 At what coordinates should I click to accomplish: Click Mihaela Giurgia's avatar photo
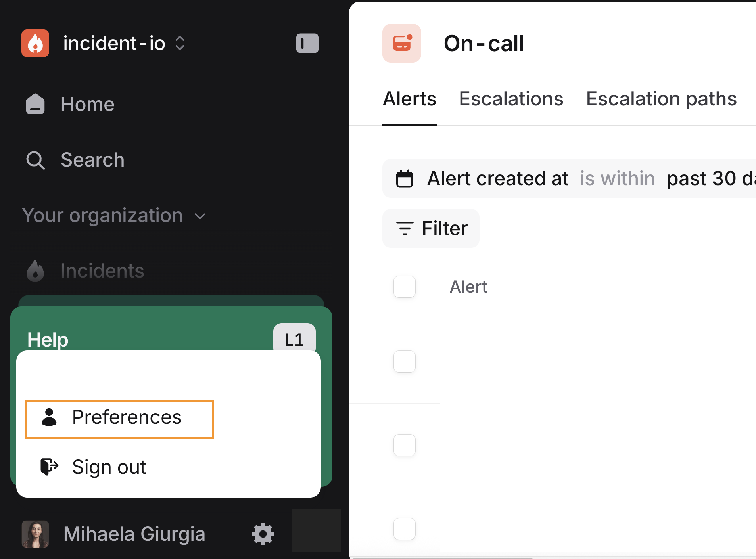35,534
